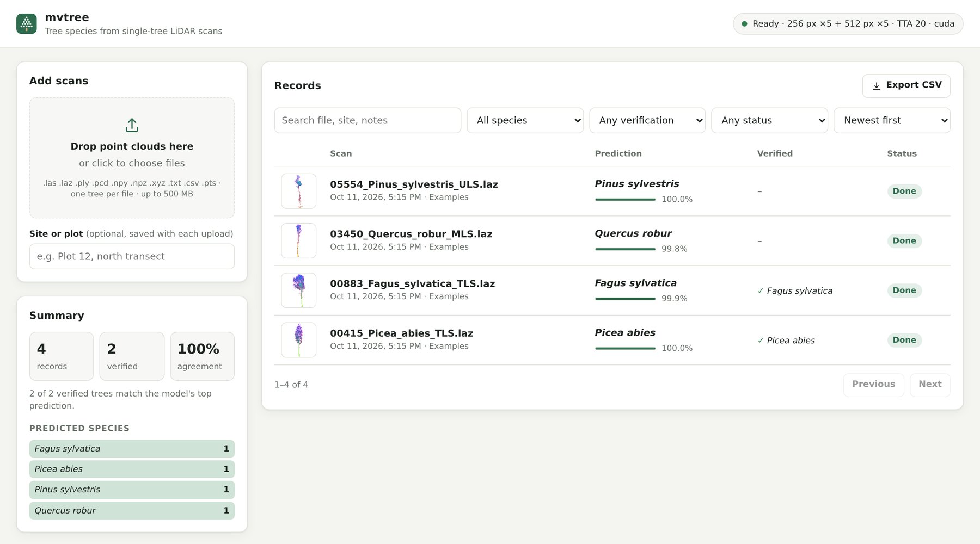Viewport: 980px width, 544px height.
Task: Click Fagus sylvatica bar in Predicted Species
Action: click(x=132, y=449)
